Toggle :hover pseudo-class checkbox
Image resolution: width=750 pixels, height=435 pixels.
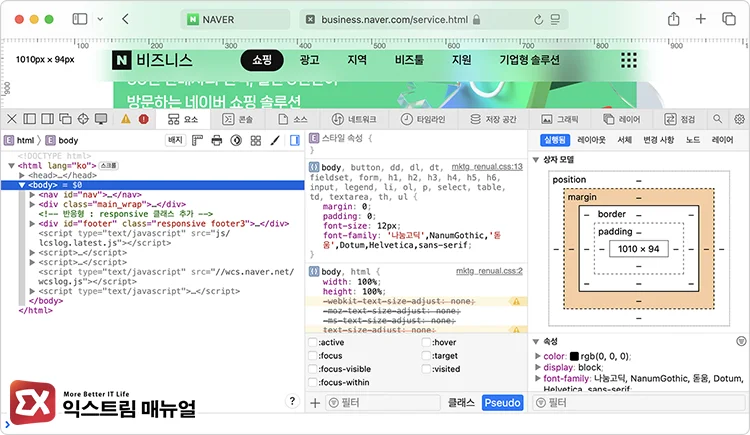426,342
